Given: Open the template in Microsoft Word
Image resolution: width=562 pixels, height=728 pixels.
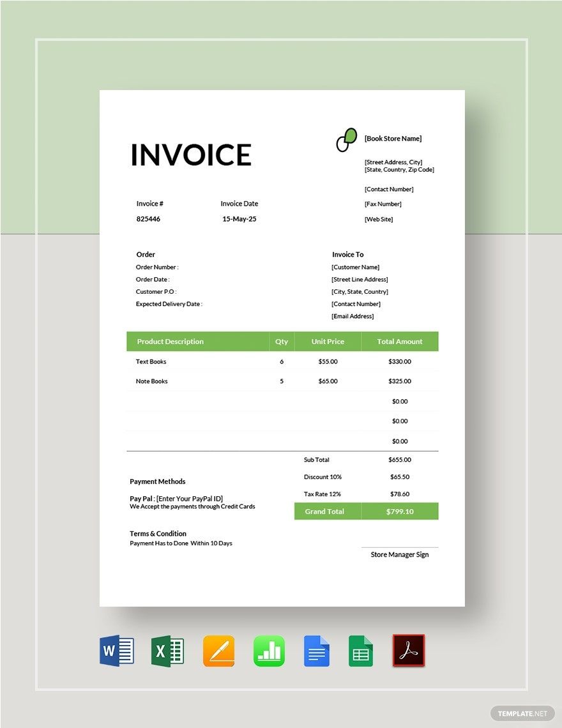Looking at the screenshot, I should pos(116,650).
